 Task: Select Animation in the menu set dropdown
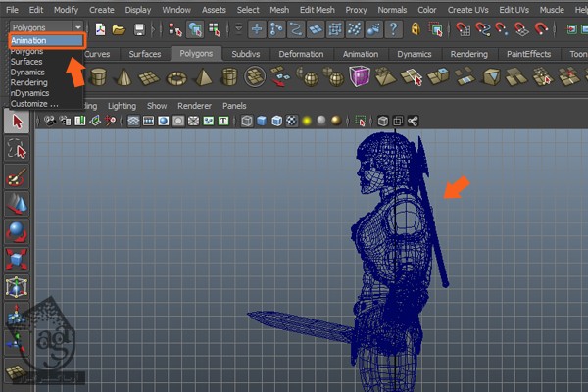coord(46,40)
